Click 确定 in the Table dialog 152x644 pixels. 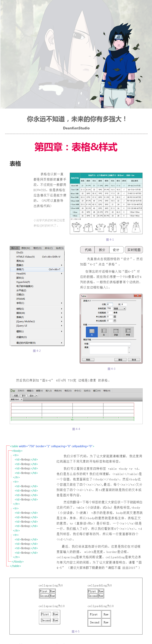pyautogui.click(x=120, y=360)
